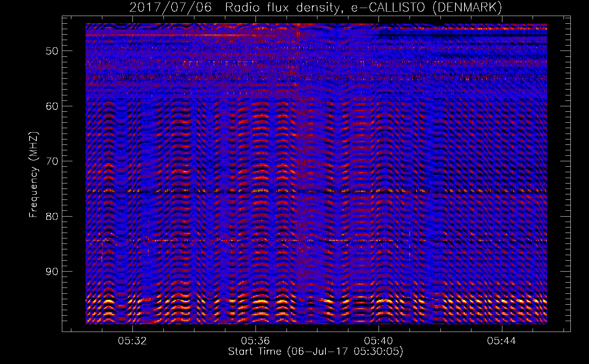Click the '60' frequency tick label

click(x=52, y=106)
